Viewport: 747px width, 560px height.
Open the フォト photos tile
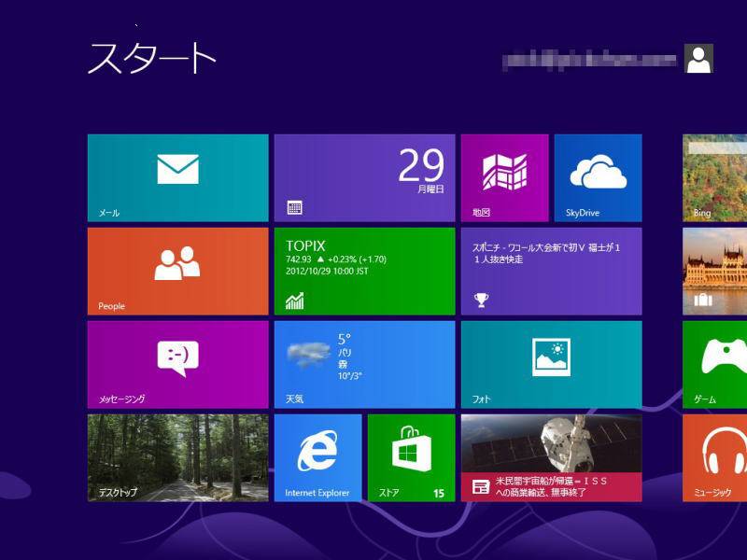pyautogui.click(x=551, y=364)
